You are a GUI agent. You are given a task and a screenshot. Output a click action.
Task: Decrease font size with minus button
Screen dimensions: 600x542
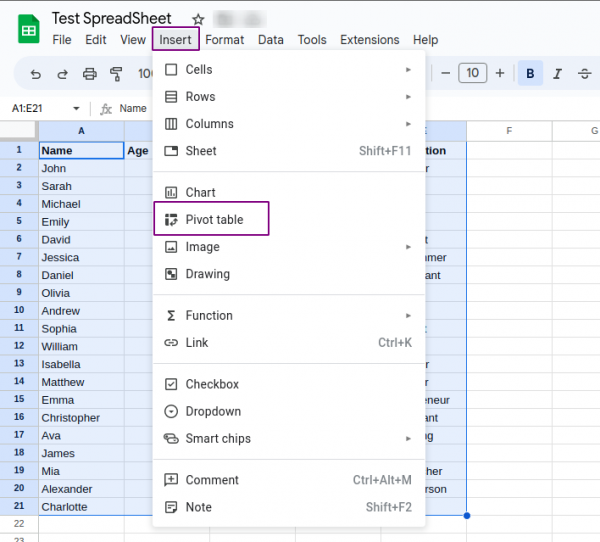[445, 73]
